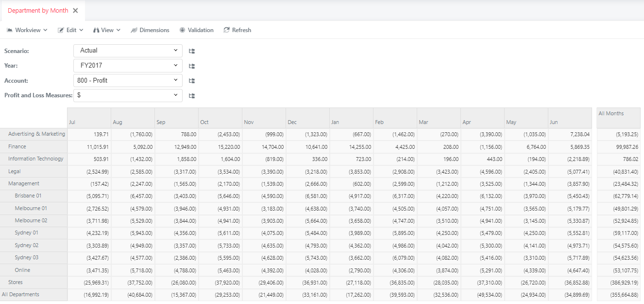
Task: Click the Edit pencil icon
Action: coord(60,30)
